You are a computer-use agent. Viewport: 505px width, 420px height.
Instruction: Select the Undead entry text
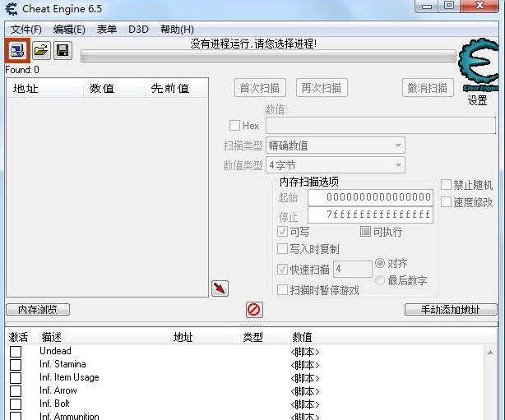[55, 351]
